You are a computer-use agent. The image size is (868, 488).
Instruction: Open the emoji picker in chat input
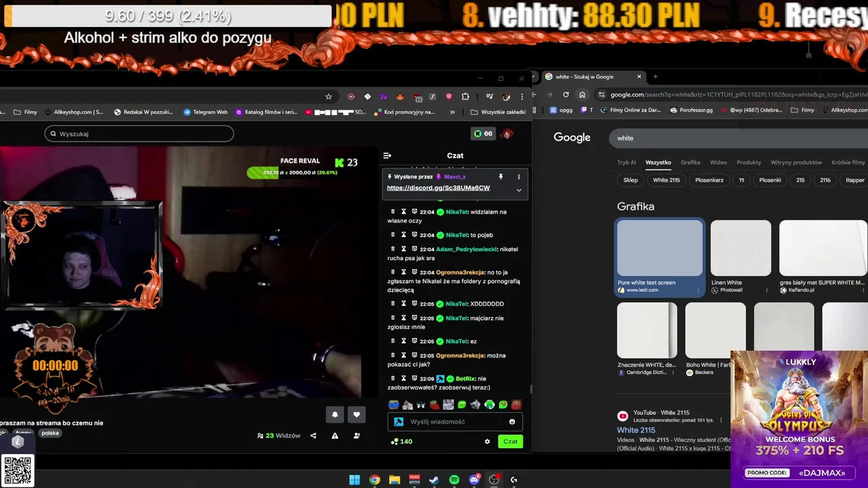[x=512, y=422]
